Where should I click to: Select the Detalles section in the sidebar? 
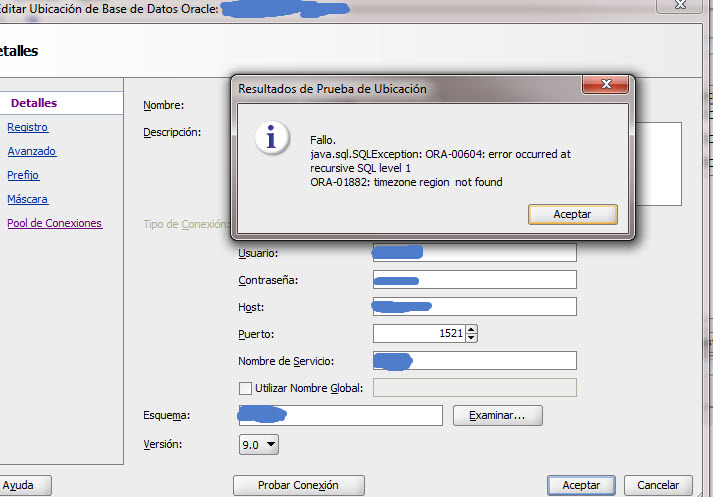point(34,103)
